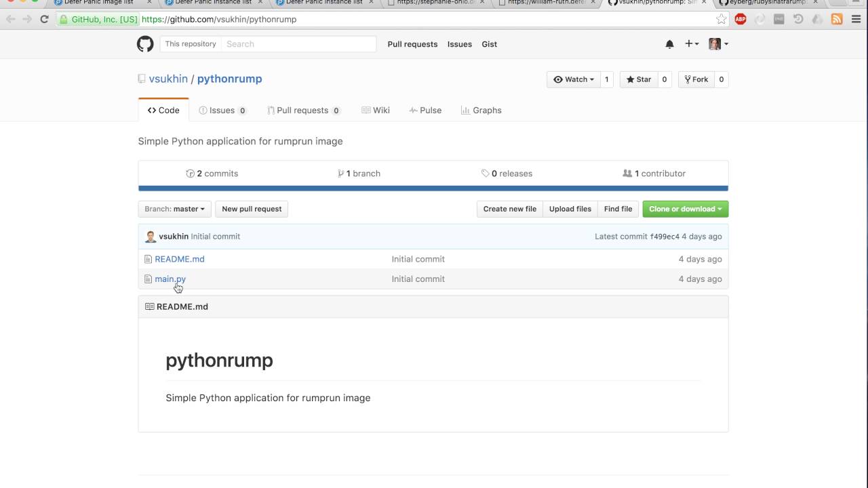Click the README.md file icon
Viewport: 868px width, 488px height.
[148, 259]
